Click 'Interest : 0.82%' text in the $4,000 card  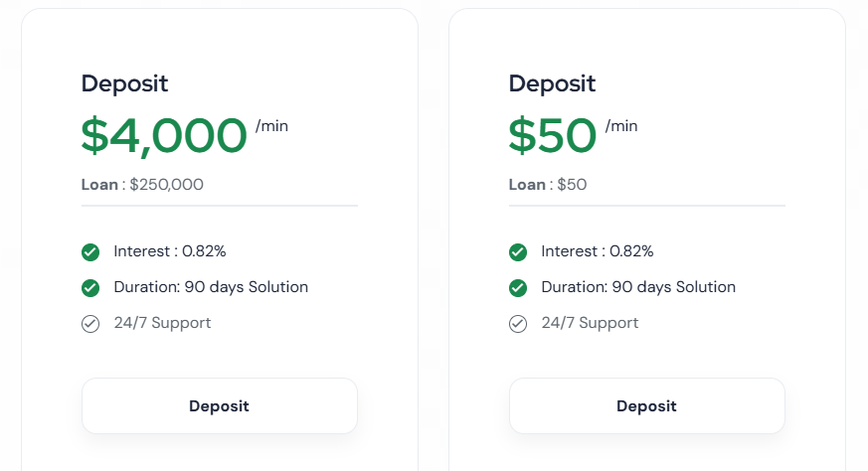[170, 251]
